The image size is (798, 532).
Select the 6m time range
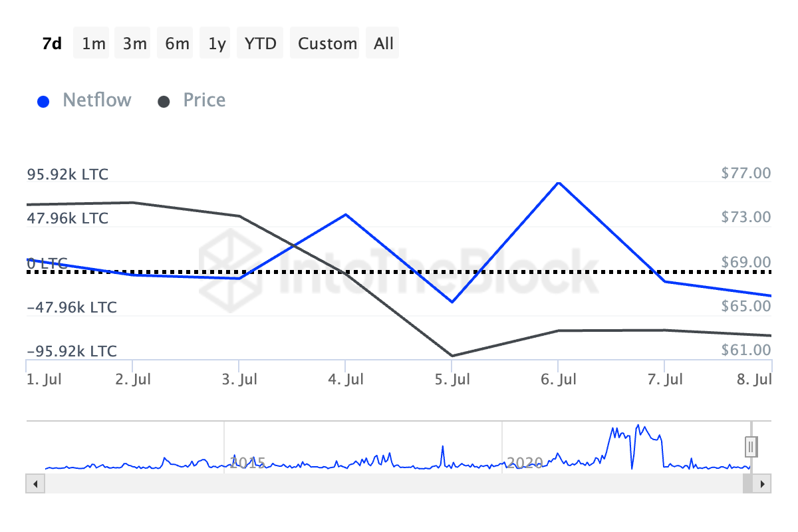pyautogui.click(x=177, y=44)
